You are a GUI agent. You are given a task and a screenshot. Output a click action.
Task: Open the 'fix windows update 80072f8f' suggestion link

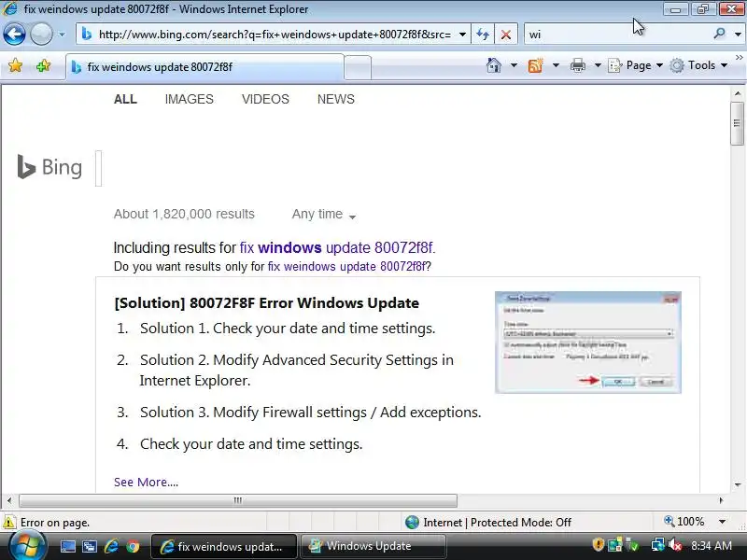coord(337,247)
